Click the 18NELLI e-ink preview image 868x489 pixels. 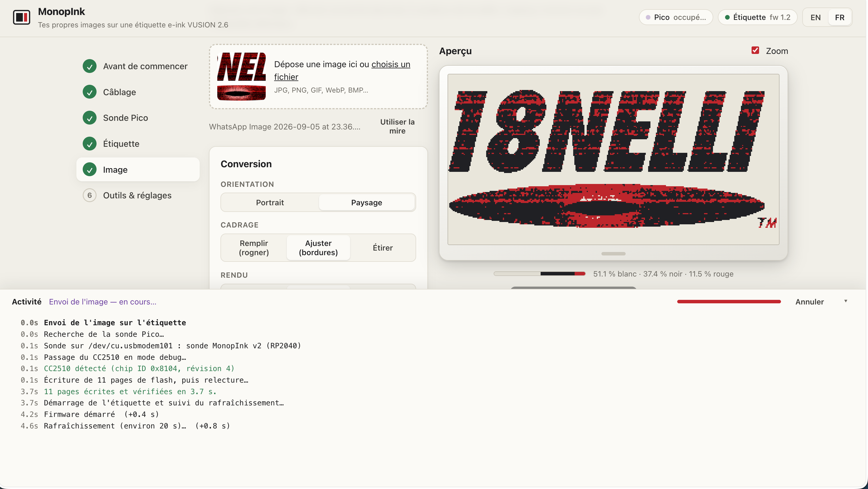tap(613, 159)
